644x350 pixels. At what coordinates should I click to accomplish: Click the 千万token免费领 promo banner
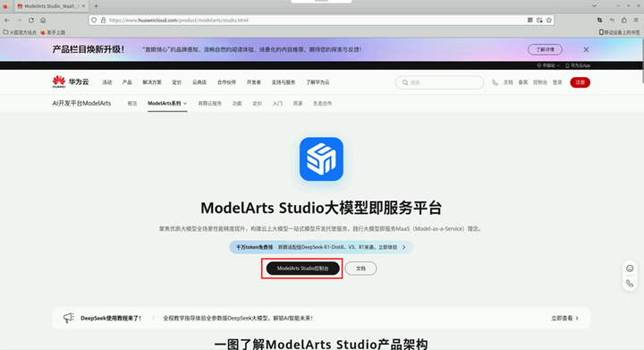(x=321, y=247)
